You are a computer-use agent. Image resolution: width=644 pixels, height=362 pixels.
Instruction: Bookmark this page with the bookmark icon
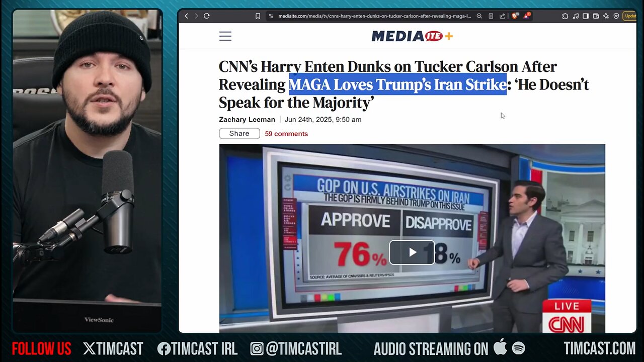(258, 16)
